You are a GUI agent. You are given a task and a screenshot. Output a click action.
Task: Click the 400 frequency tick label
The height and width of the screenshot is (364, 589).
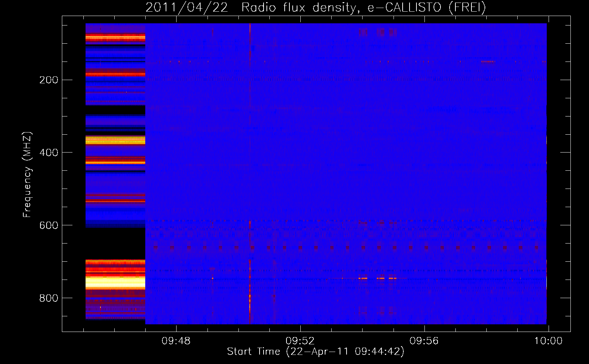tap(49, 153)
